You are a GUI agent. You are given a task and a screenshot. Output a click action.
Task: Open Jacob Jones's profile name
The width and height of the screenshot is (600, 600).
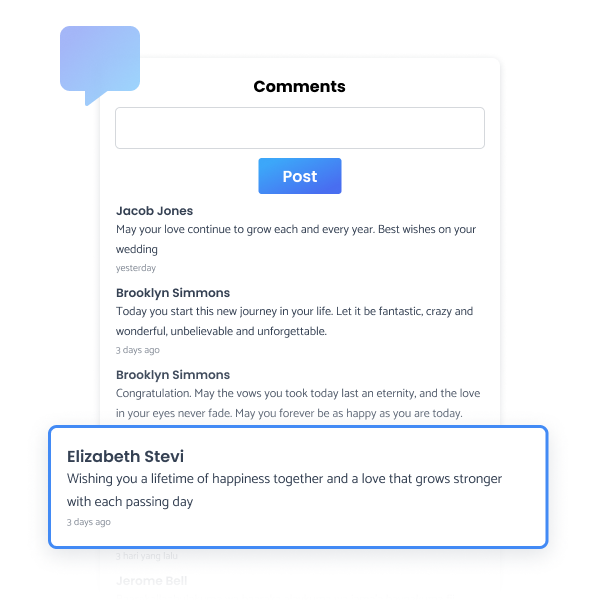coord(154,211)
